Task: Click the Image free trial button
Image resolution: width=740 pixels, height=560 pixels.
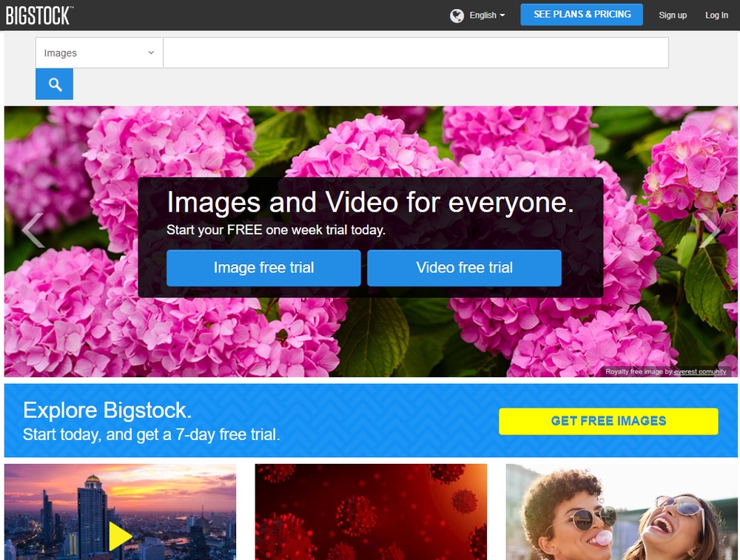Action: (263, 269)
